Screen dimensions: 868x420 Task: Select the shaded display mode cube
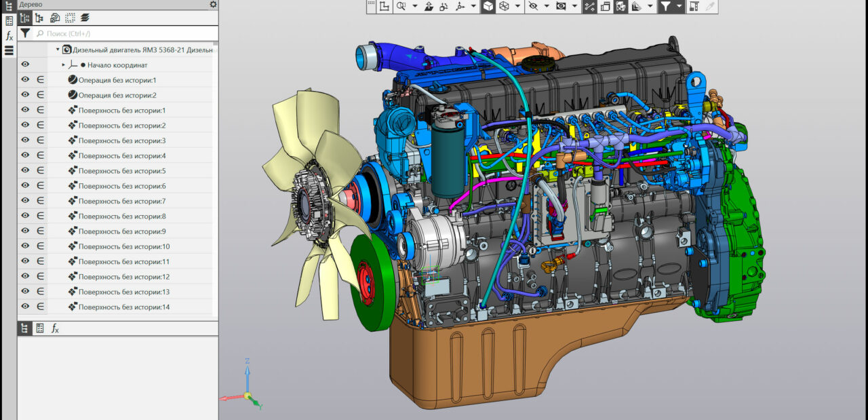(488, 7)
